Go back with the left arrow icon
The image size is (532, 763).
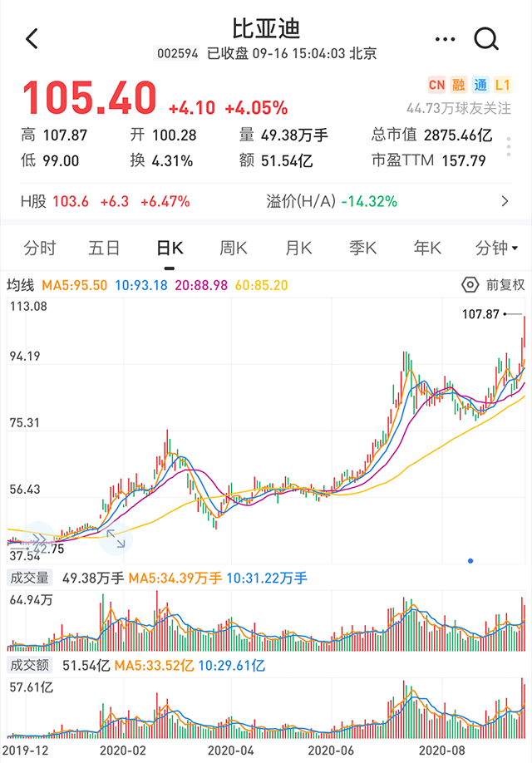pos(32,38)
